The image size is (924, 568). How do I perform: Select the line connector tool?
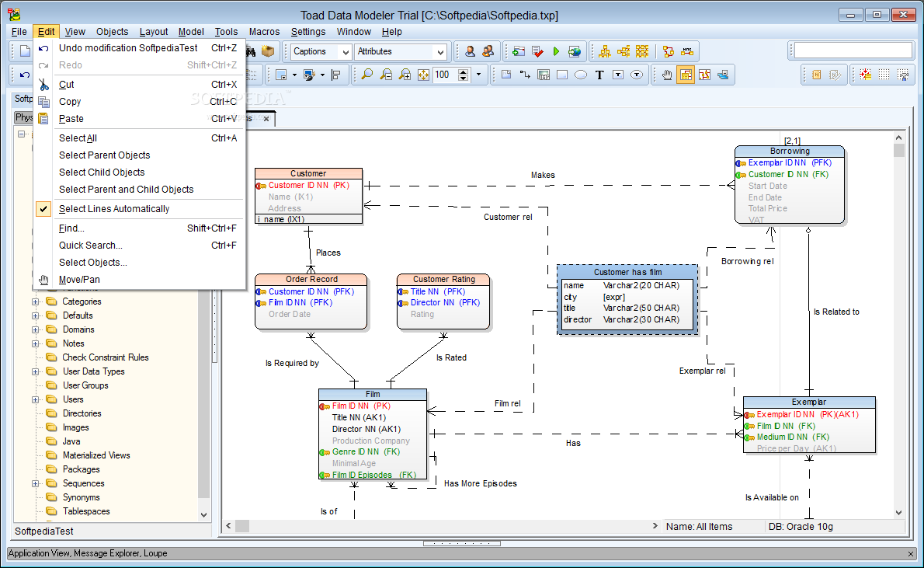(x=524, y=75)
